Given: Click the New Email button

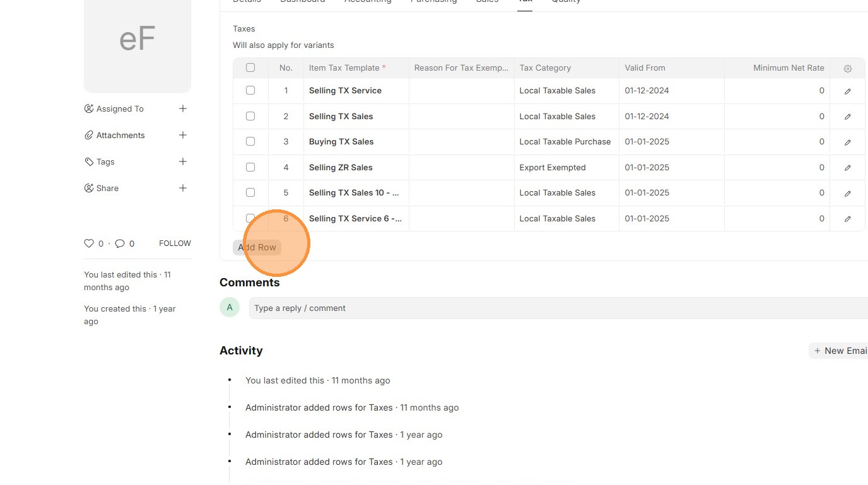Looking at the screenshot, I should 840,351.
